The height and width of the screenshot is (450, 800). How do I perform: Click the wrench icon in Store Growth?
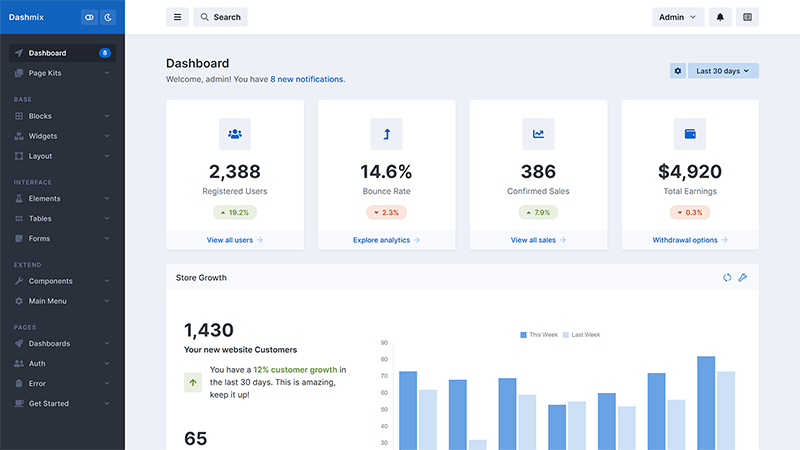(x=743, y=277)
